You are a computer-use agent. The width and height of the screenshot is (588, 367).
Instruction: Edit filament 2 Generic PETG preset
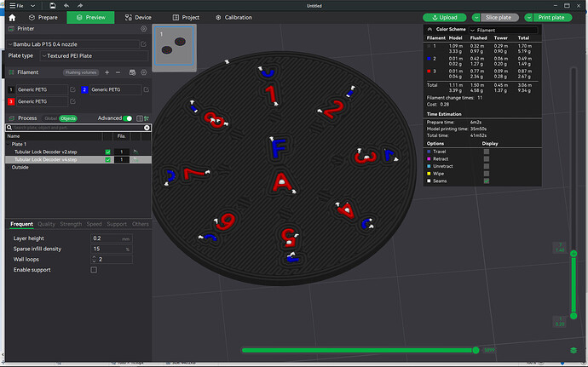pos(147,89)
